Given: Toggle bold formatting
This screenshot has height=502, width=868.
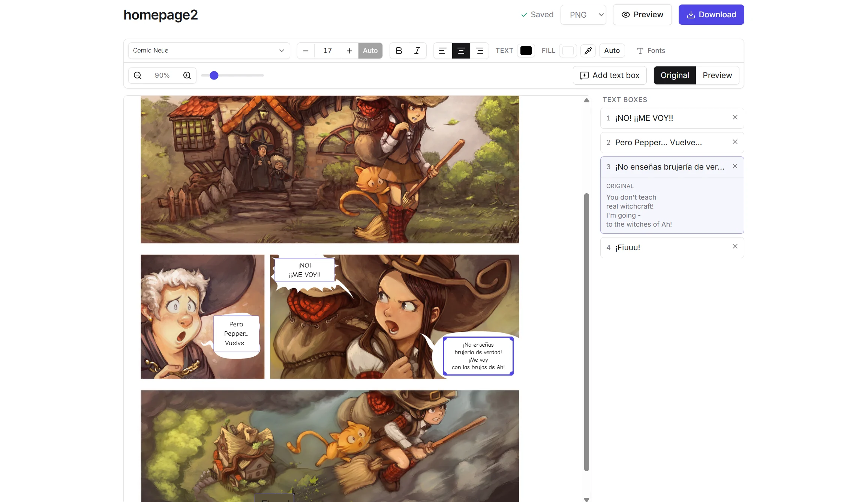Looking at the screenshot, I should (399, 51).
